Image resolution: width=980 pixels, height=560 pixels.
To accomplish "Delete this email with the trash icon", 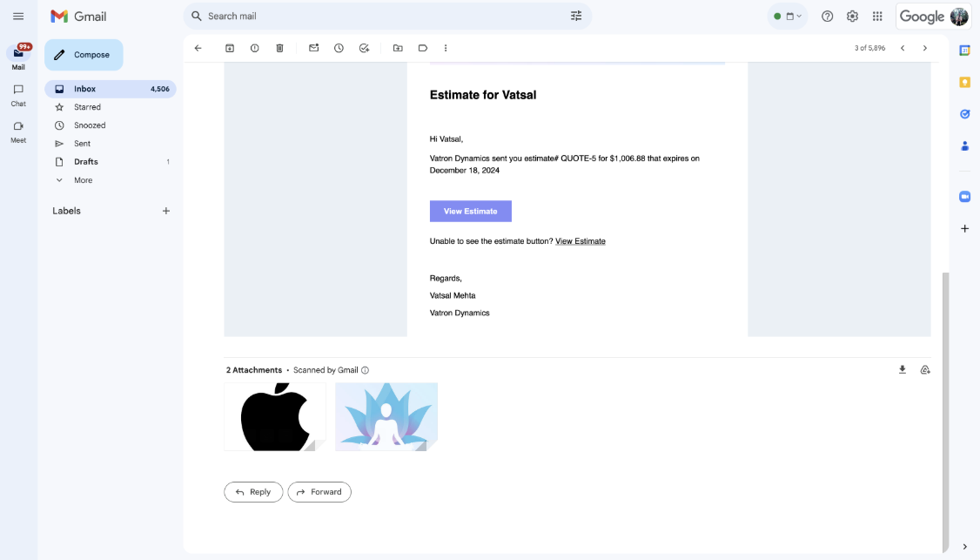I will tap(279, 48).
